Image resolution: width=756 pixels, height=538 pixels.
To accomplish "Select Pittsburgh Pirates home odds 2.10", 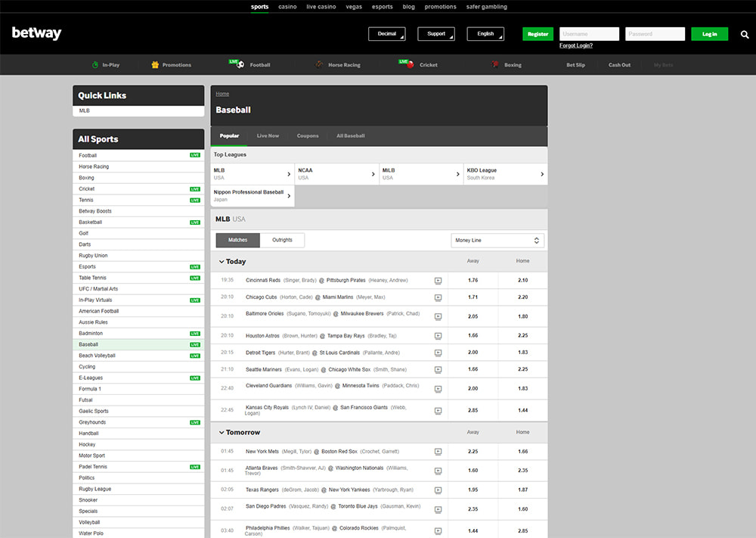I will 522,280.
